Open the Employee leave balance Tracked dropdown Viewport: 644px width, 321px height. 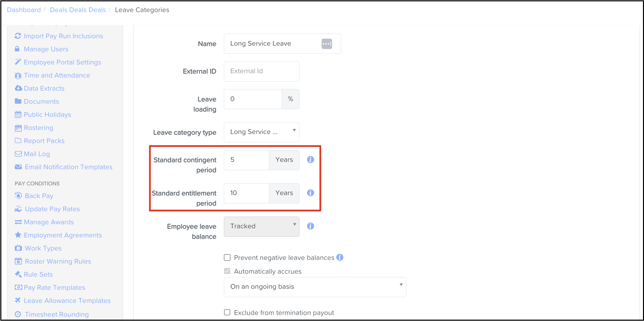click(x=261, y=227)
